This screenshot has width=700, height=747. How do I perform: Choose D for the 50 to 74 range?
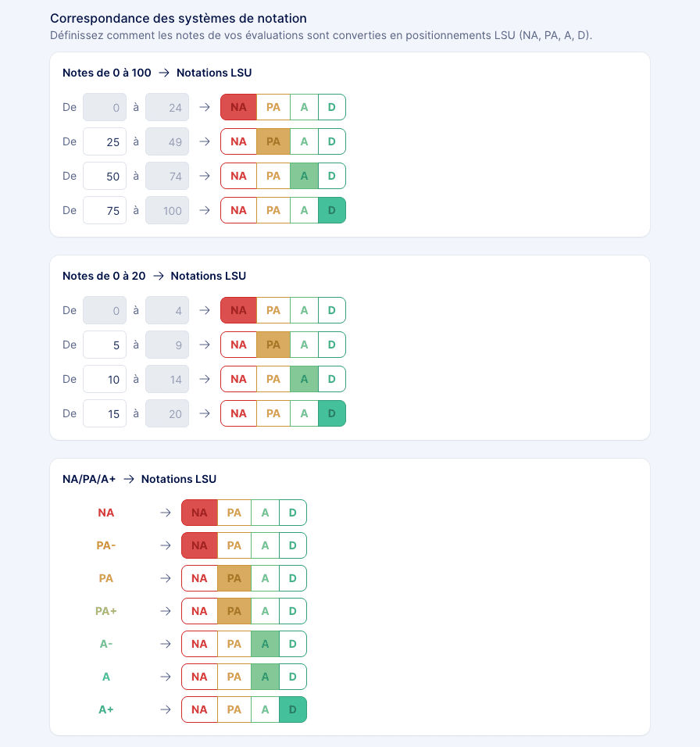332,176
